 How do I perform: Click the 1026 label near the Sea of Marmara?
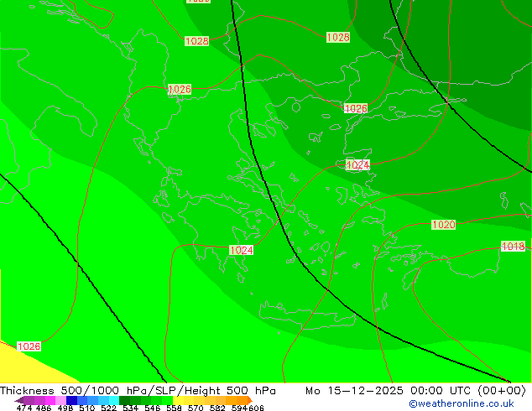(356, 108)
